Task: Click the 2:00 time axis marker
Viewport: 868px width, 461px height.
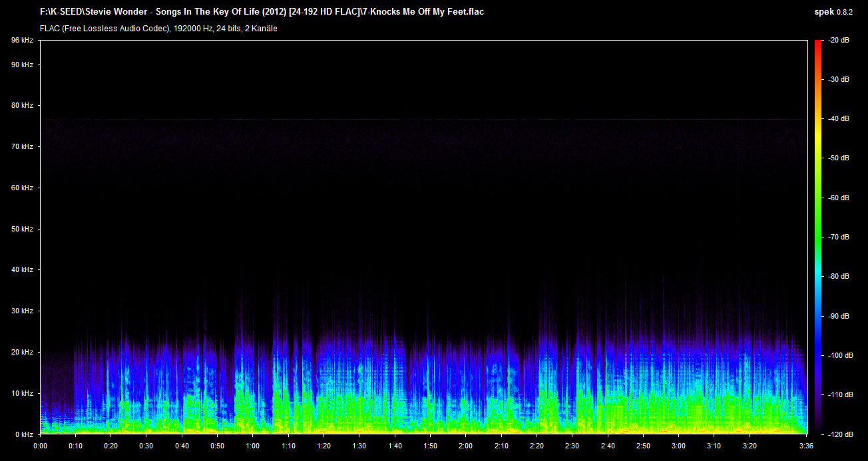Action: point(466,445)
